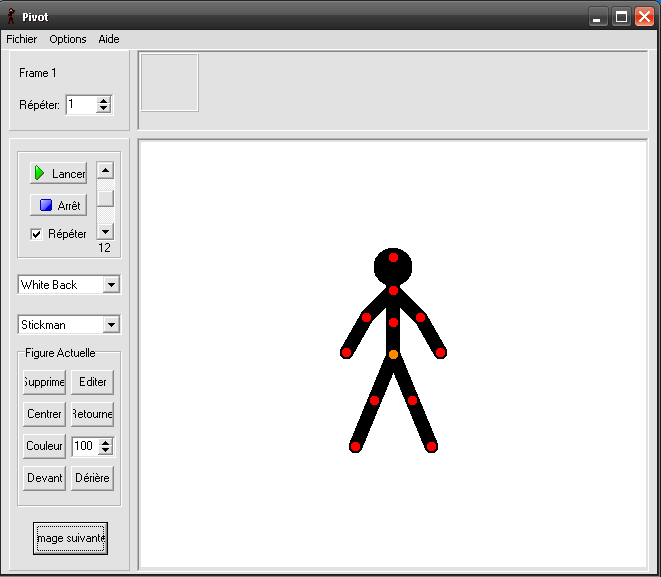Click the speed scrollbar down arrow
The height and width of the screenshot is (577, 661).
tap(105, 231)
